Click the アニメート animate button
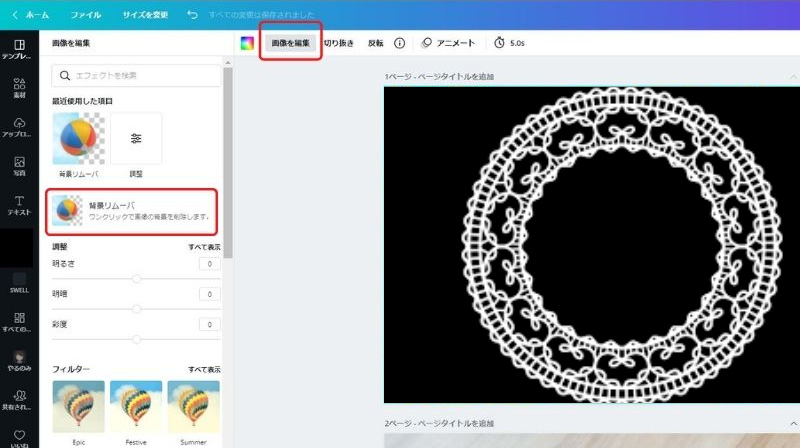The height and width of the screenshot is (448, 800). pos(448,43)
